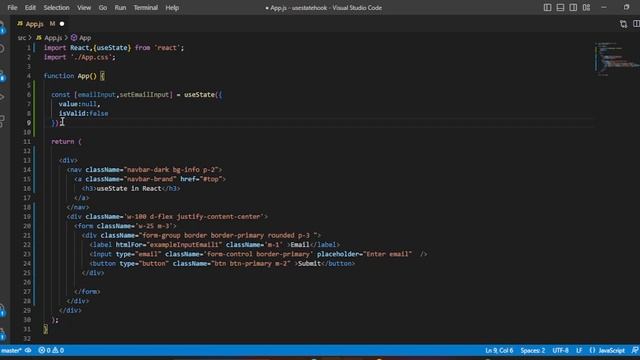The width and height of the screenshot is (640, 360).
Task: Click 'navbar-dark bg-info p-2' className on line 14
Action: (171, 170)
